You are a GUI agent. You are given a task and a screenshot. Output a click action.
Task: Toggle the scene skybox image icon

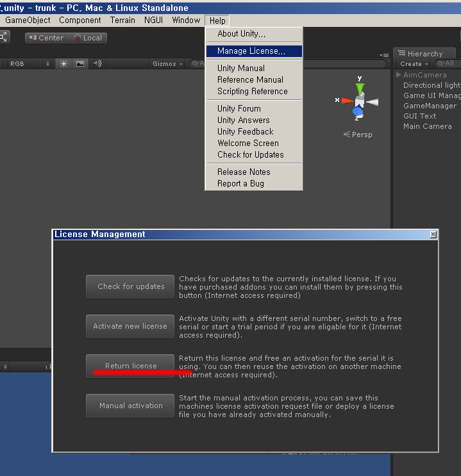click(x=80, y=64)
